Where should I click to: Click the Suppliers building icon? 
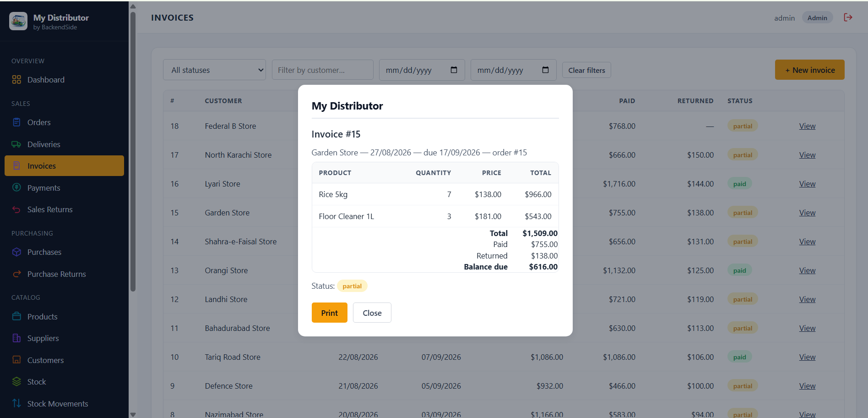pos(16,338)
